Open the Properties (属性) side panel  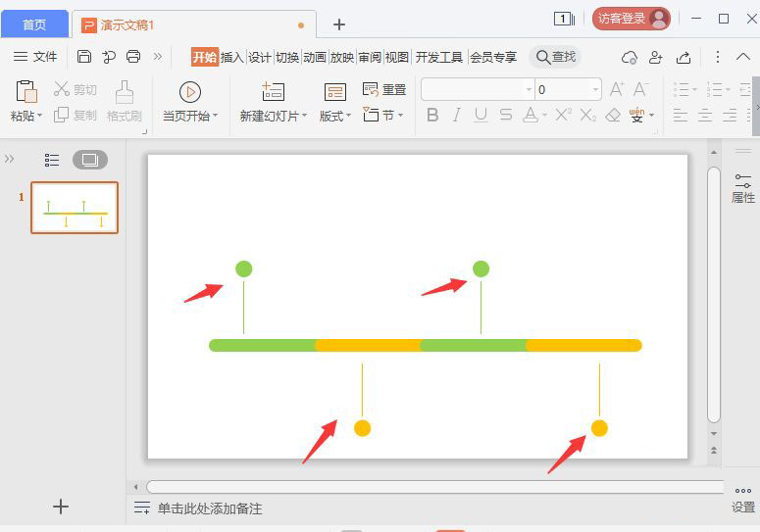pos(742,188)
